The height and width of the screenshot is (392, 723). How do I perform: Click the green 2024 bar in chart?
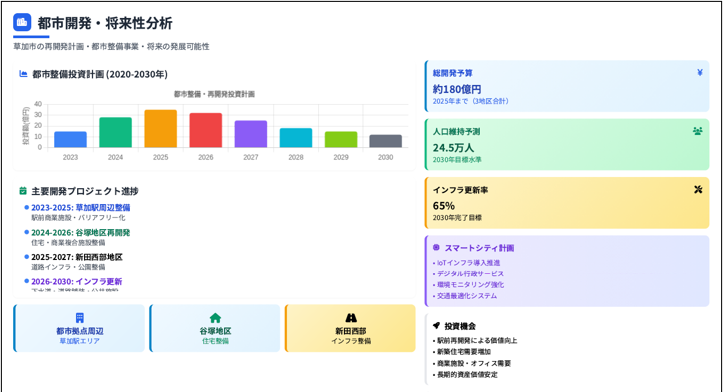(x=115, y=132)
